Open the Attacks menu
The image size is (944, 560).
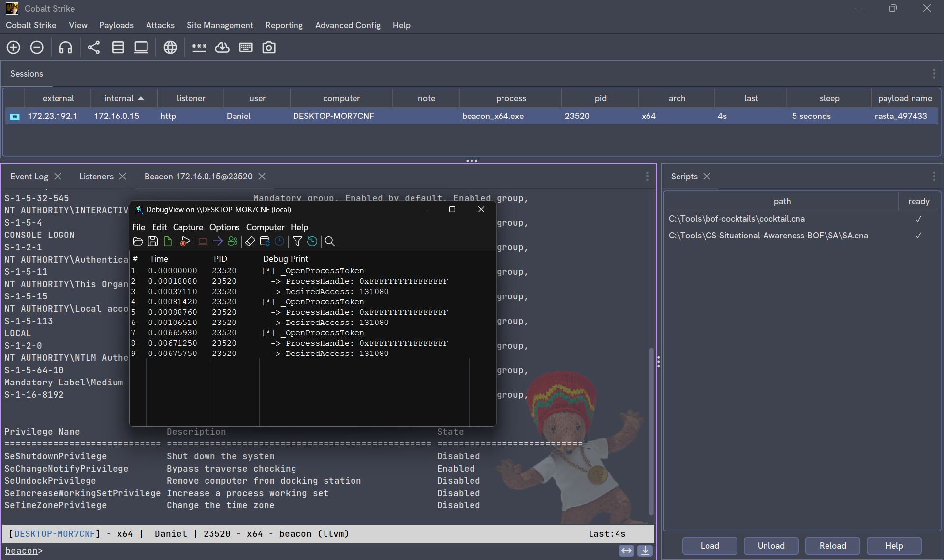160,25
